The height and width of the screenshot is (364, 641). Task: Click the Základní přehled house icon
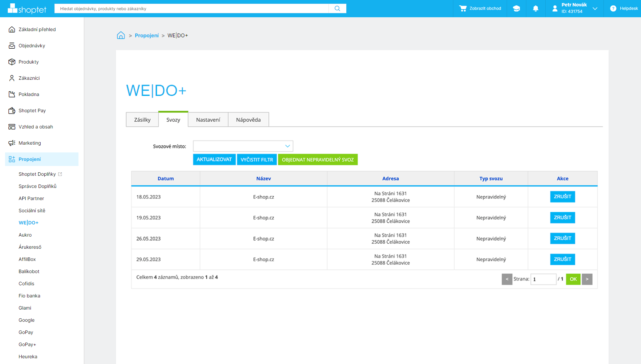[x=12, y=29]
